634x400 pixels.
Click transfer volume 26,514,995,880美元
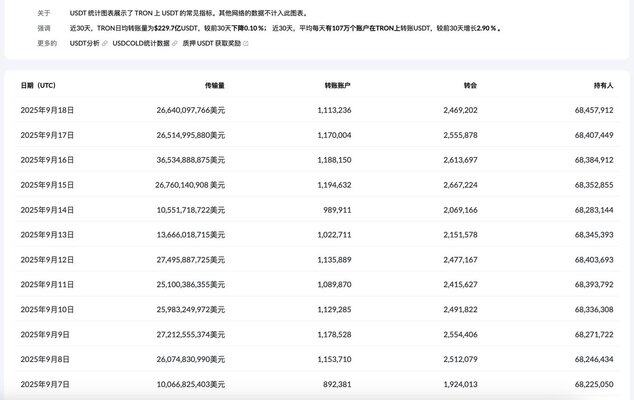(190, 135)
